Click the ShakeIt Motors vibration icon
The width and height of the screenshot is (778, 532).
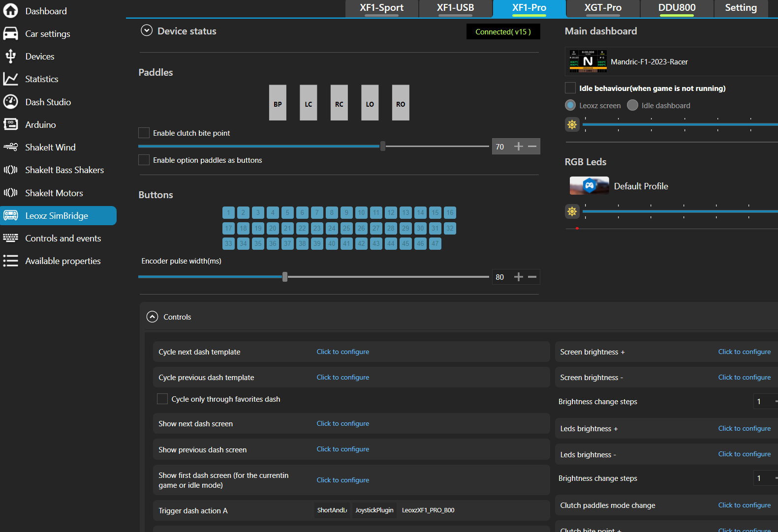pos(10,192)
